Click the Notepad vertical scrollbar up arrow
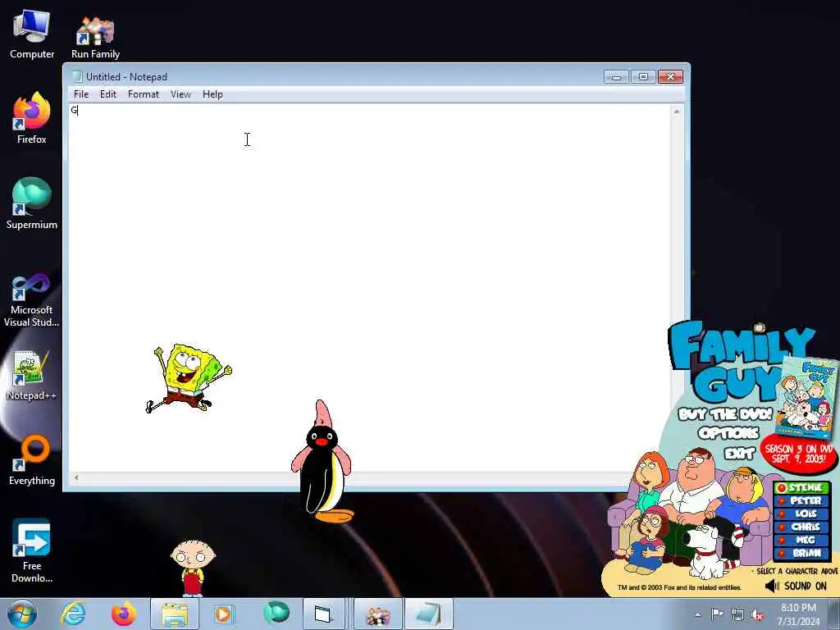 [x=677, y=111]
